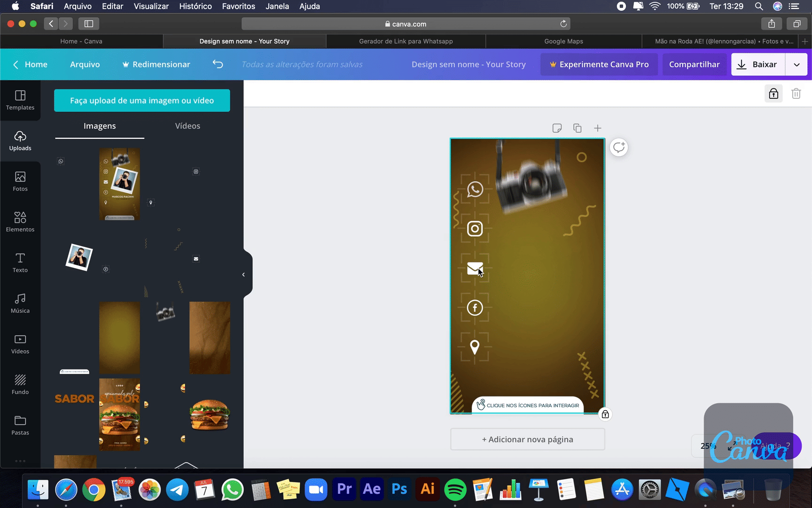812x508 pixels.
Task: Click Faça upload de uma imagem button
Action: 142,101
